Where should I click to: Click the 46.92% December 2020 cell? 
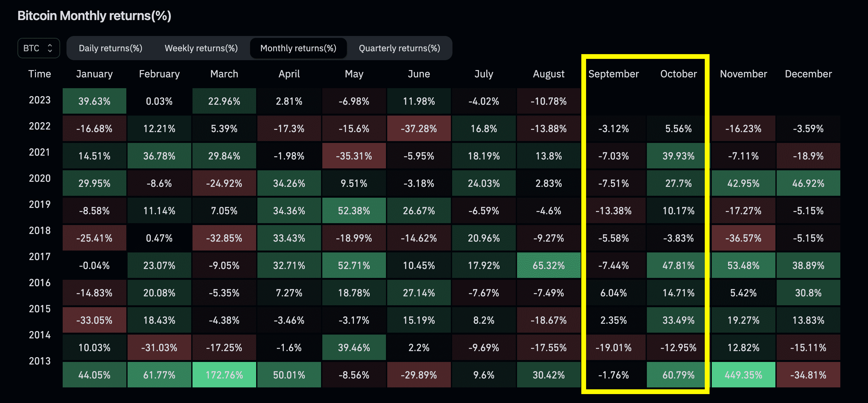808,183
